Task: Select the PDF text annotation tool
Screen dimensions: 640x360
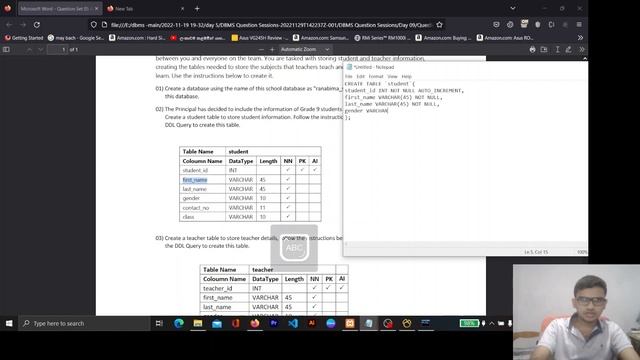Action: [557, 49]
